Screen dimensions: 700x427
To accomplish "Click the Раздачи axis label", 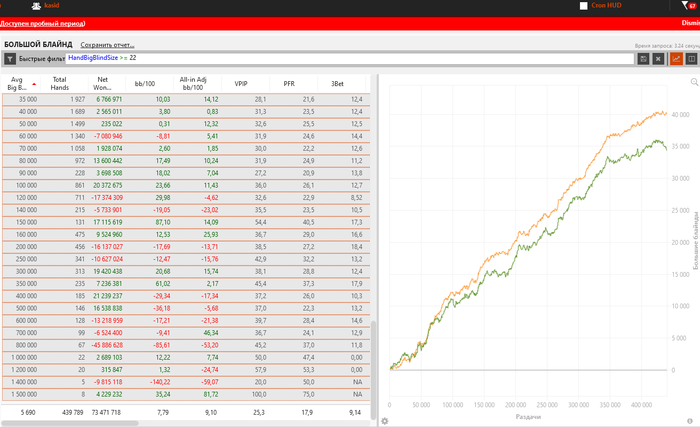I will pyautogui.click(x=528, y=417).
